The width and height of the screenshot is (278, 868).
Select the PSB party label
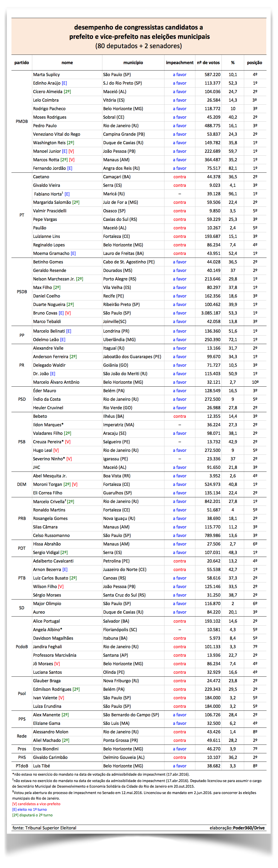pos(22,442)
